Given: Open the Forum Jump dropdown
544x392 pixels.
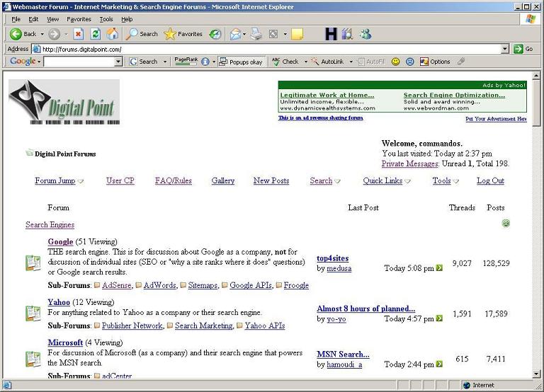Looking at the screenshot, I should [x=59, y=180].
